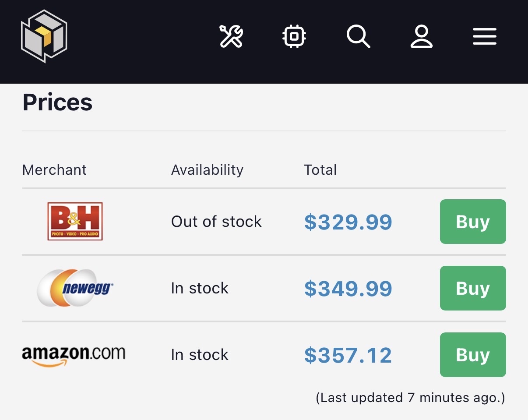Buy from Newegg at $349.99
Viewport: 528px width, 420px height.
pyautogui.click(x=473, y=288)
